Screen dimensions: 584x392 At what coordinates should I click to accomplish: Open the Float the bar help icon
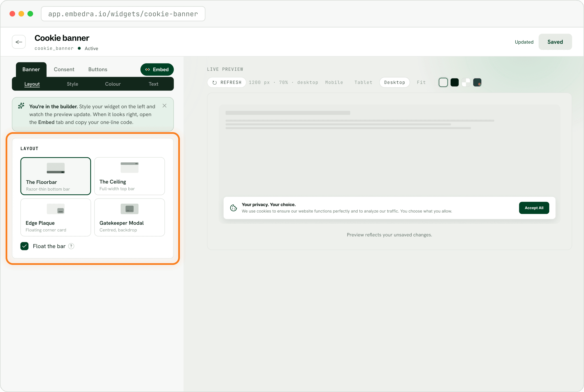tap(71, 246)
